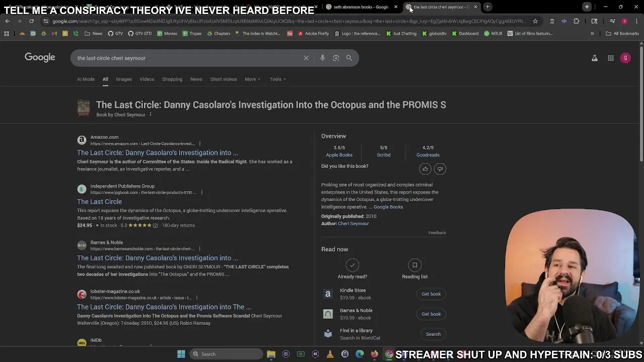Click the thumbs down for this book
644x362 pixels.
click(440, 169)
